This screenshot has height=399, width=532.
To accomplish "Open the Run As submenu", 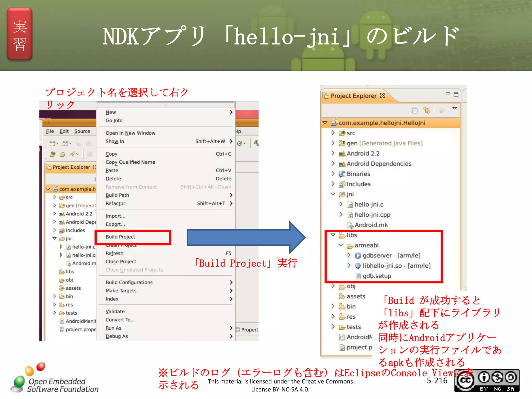I will point(166,328).
